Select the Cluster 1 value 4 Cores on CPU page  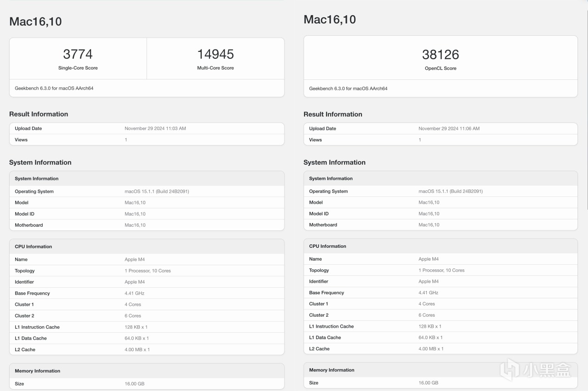point(133,304)
